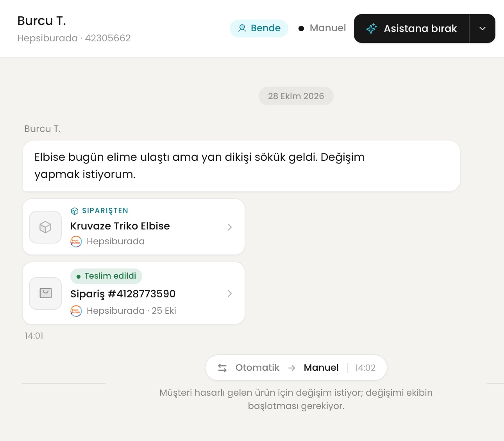Click the Asistana bırak button
This screenshot has height=441, width=504.
(411, 28)
